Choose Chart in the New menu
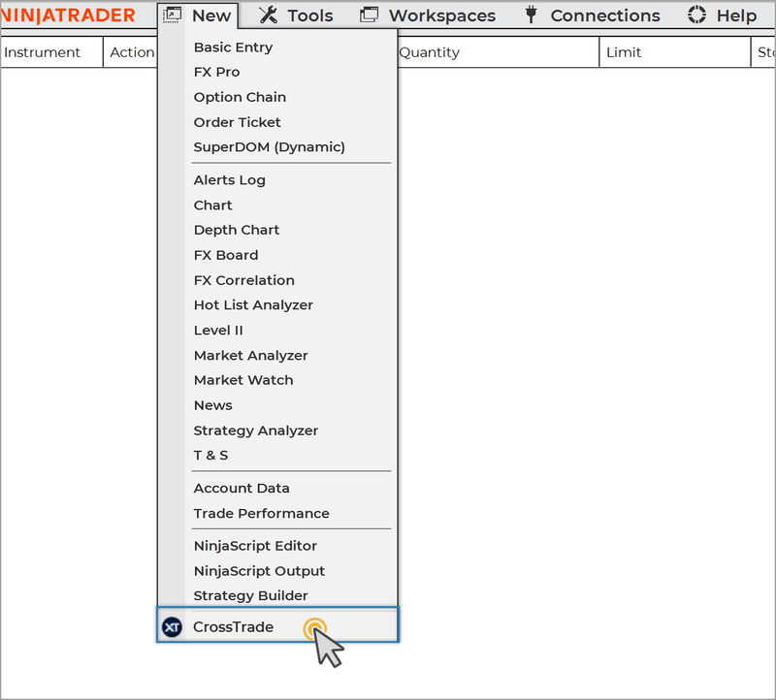 [212, 206]
